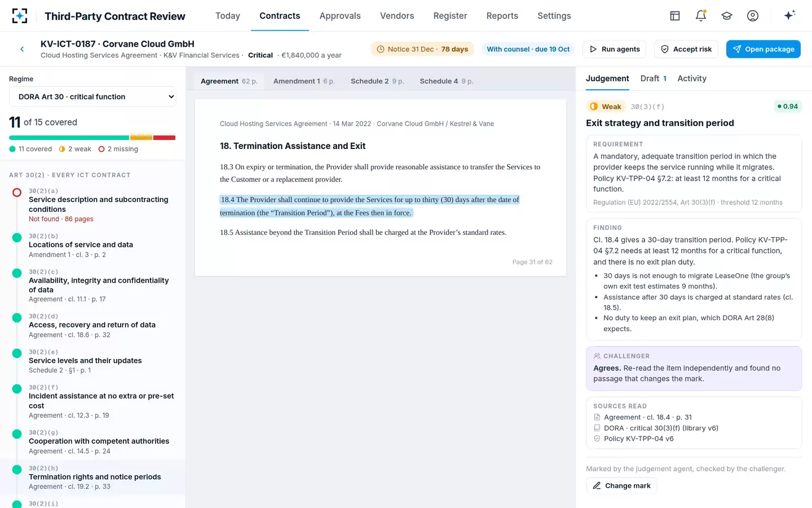The width and height of the screenshot is (812, 508).
Task: Click the sparkle AI assistant icon
Action: pos(789,15)
